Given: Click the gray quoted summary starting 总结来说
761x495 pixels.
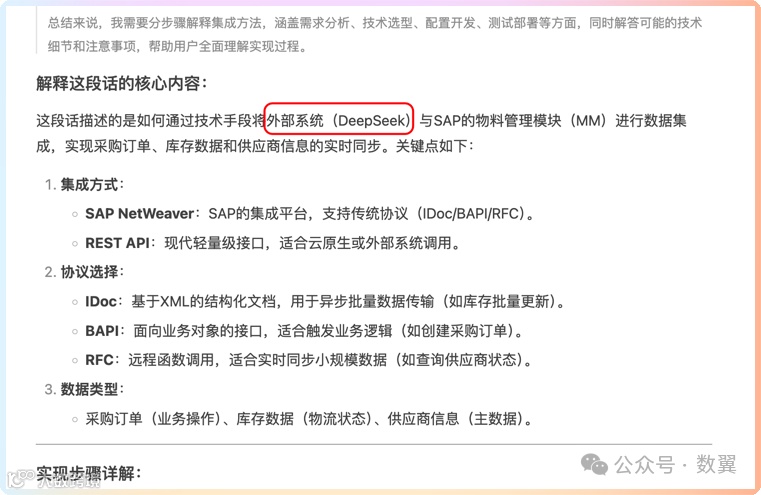Looking at the screenshot, I should 375,34.
